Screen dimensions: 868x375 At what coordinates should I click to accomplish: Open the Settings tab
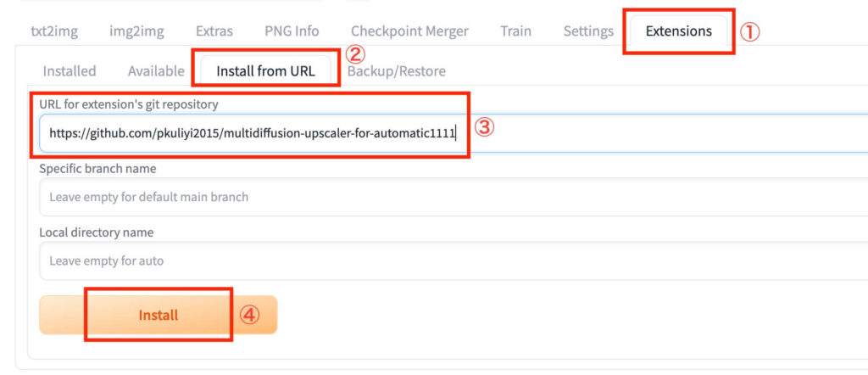[588, 31]
